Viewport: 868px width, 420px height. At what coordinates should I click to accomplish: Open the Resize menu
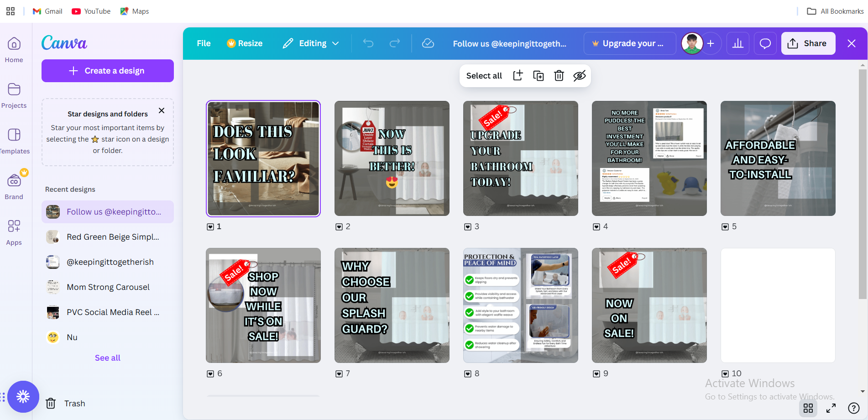coord(245,43)
